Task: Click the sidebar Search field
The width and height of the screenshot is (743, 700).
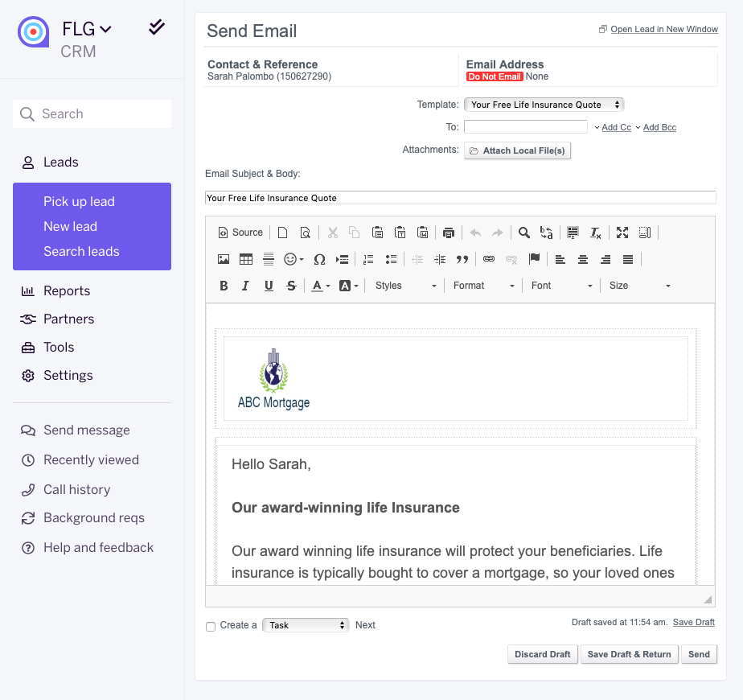Action: coord(92,113)
